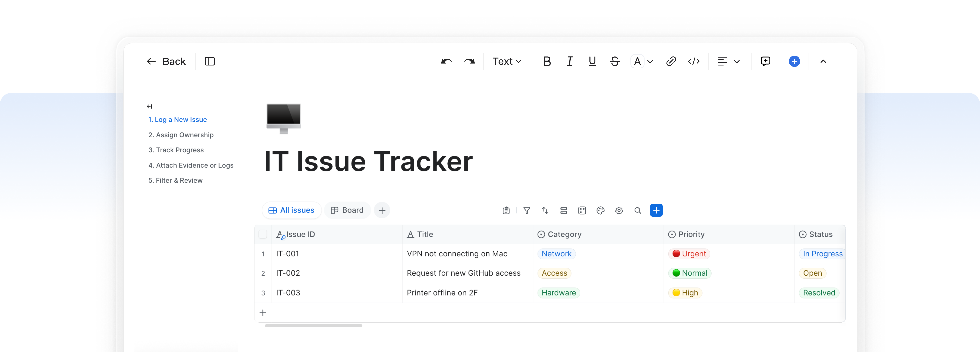Screen dimensions: 980x352
Task: Click the clipboard form icon
Action: click(506, 210)
